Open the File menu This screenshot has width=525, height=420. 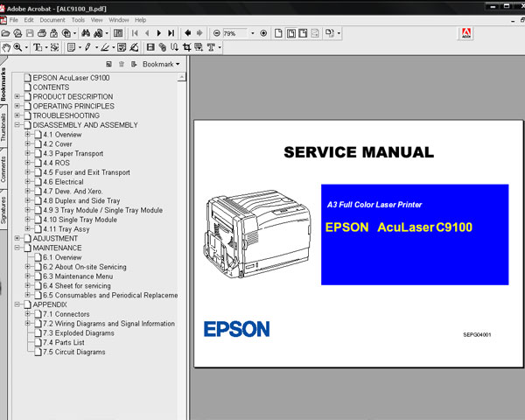tap(14, 20)
